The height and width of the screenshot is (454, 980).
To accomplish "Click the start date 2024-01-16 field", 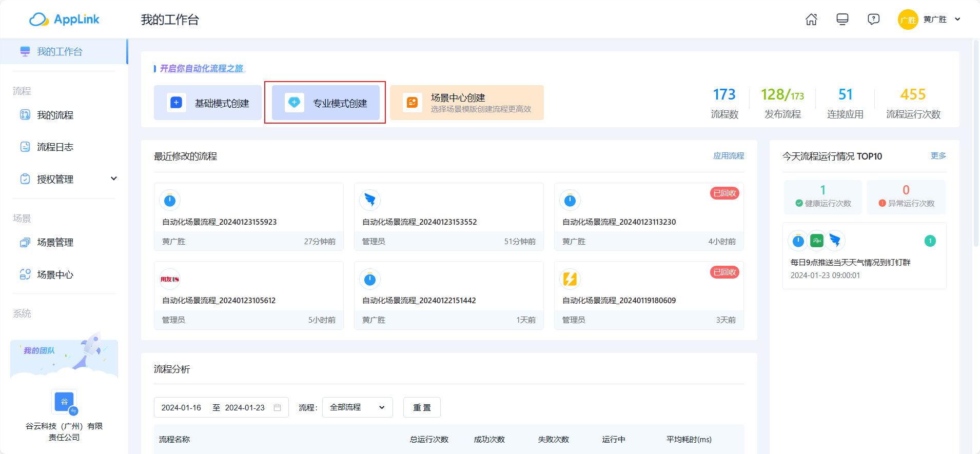I will [182, 407].
